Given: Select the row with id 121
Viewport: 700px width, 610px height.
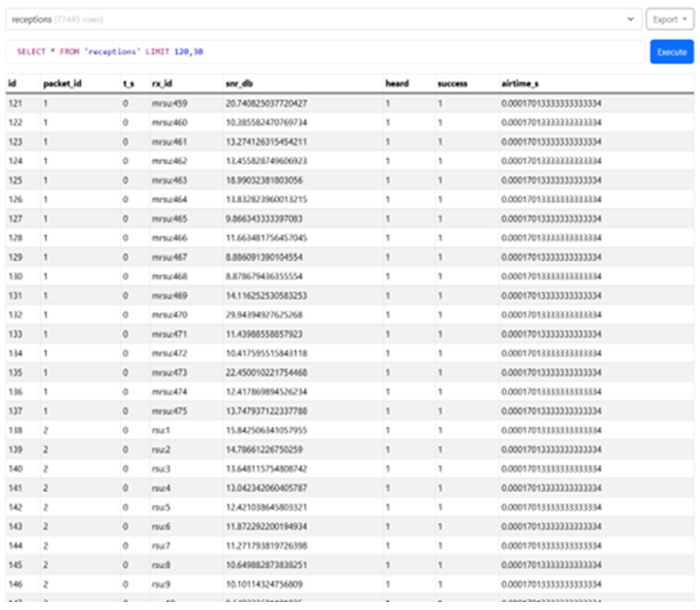Looking at the screenshot, I should (15, 103).
